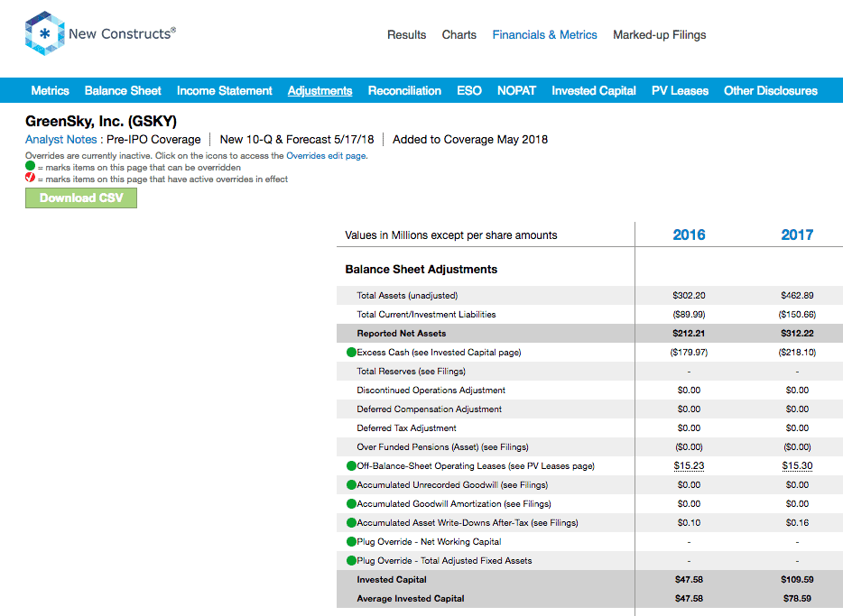
Task: Click the New Constructs hexagon logo
Action: 45,33
